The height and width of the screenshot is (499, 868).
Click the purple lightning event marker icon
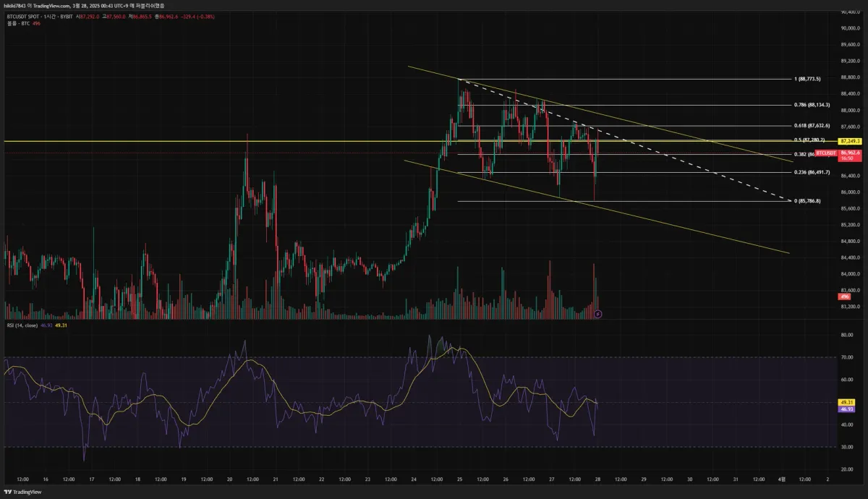coord(597,314)
